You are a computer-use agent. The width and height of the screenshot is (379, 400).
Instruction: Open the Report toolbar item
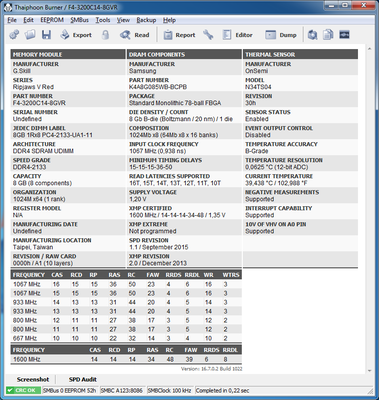(179, 35)
